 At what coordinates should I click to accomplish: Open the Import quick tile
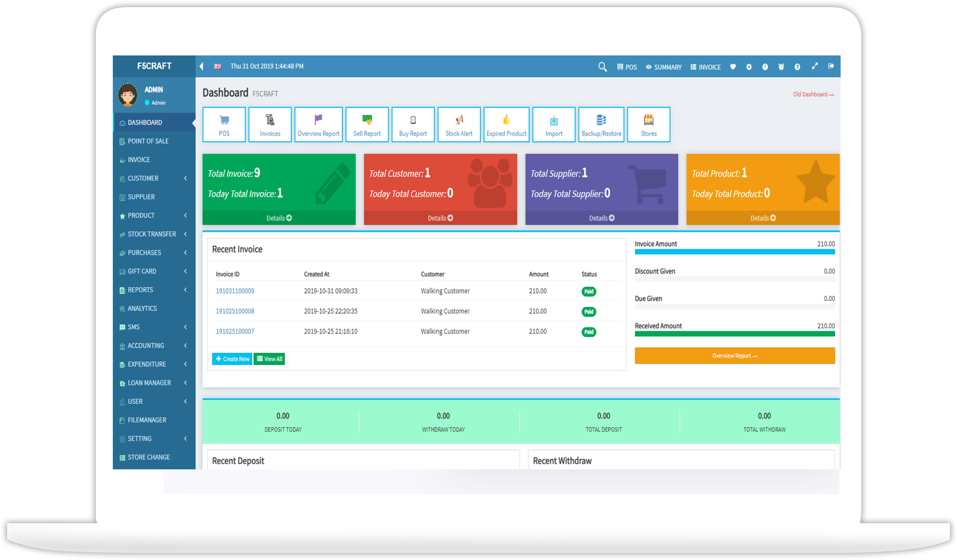pyautogui.click(x=554, y=124)
